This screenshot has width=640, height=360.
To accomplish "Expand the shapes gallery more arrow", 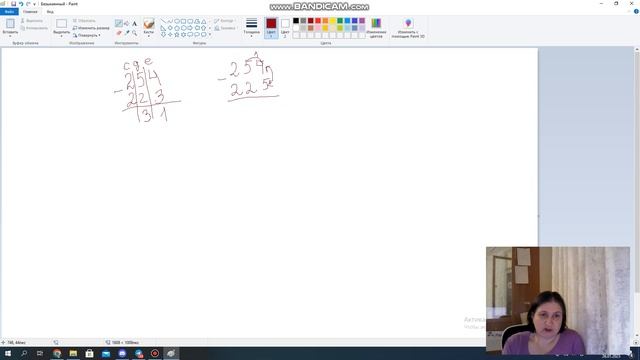I will (210, 35).
